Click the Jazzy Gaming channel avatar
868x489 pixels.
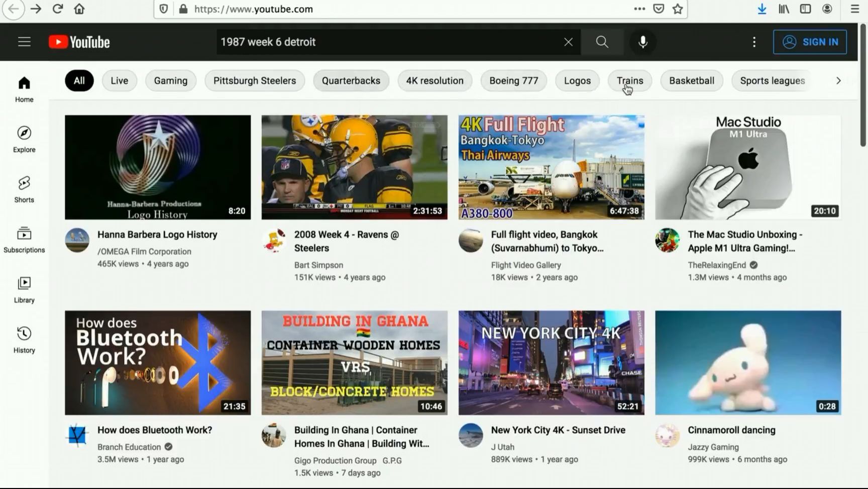[668, 436]
